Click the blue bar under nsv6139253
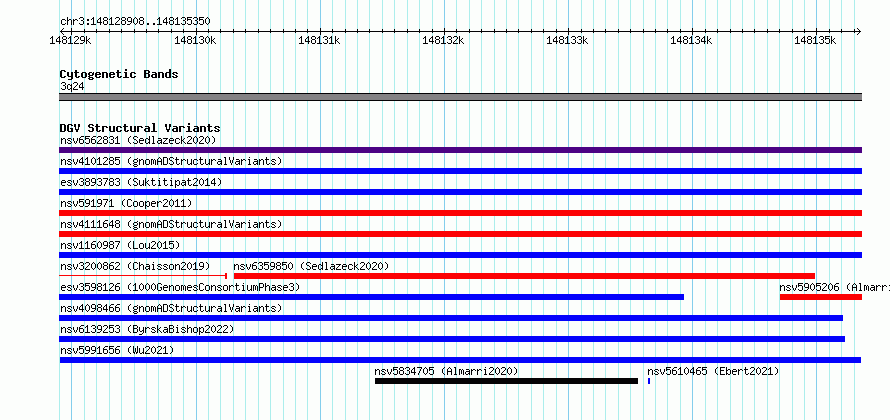 452,339
